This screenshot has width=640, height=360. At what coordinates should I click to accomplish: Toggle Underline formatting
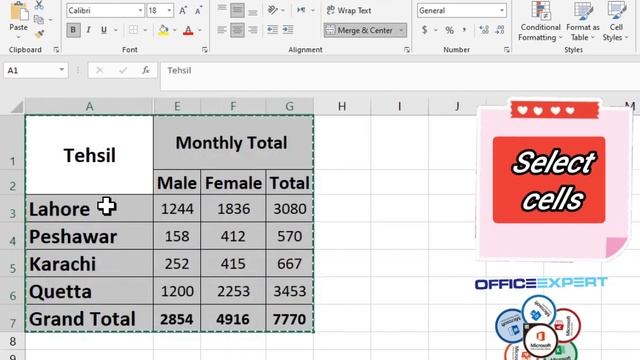pyautogui.click(x=104, y=30)
